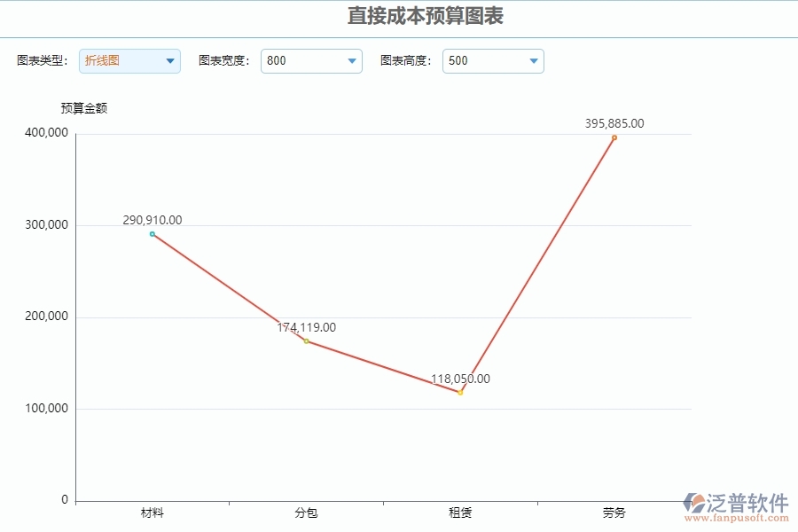Click the 分包 data point marker
The height and width of the screenshot is (532, 798).
[305, 340]
